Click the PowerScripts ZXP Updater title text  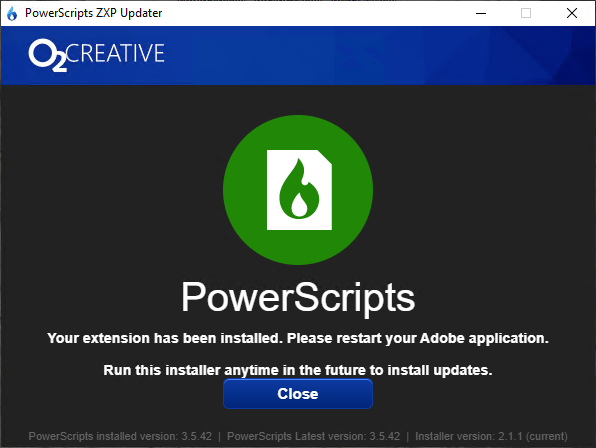point(94,13)
